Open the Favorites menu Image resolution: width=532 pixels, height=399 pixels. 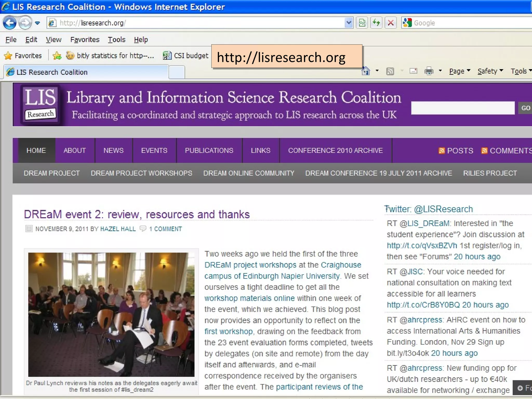click(85, 39)
